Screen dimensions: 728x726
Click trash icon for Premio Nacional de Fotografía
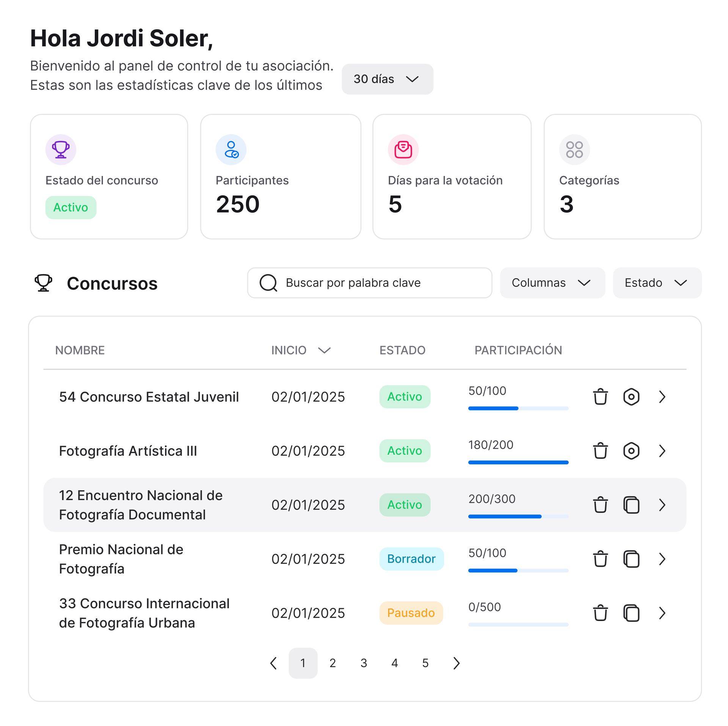[600, 558]
